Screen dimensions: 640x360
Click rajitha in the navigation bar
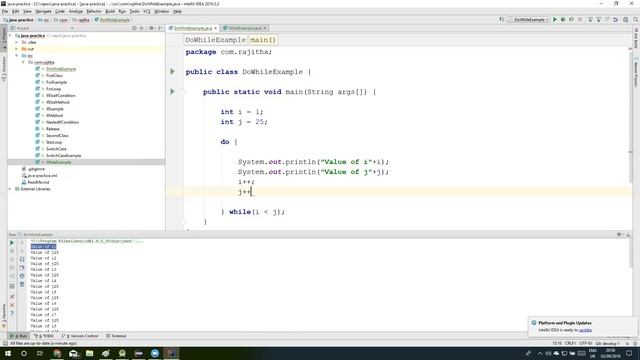(81, 20)
